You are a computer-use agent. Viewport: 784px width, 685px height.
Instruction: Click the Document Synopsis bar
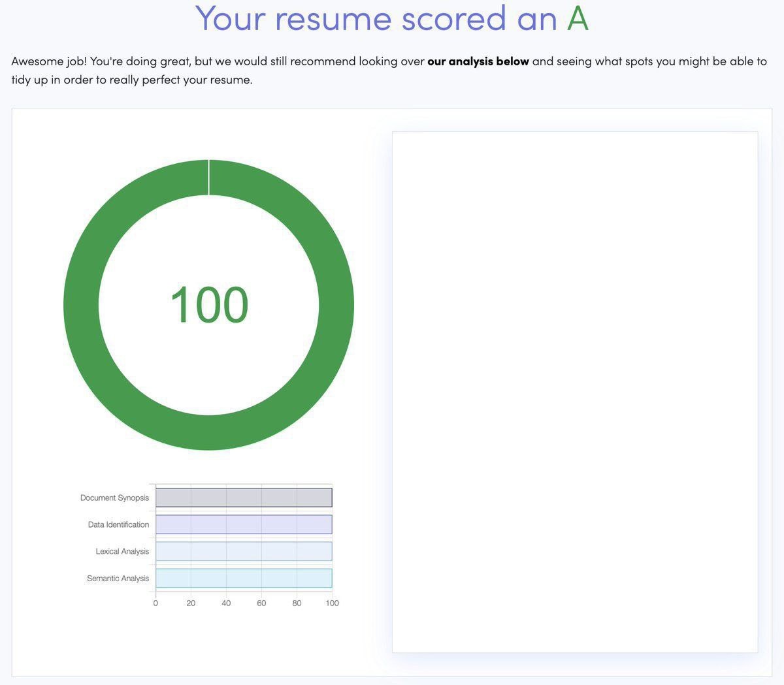pyautogui.click(x=244, y=498)
